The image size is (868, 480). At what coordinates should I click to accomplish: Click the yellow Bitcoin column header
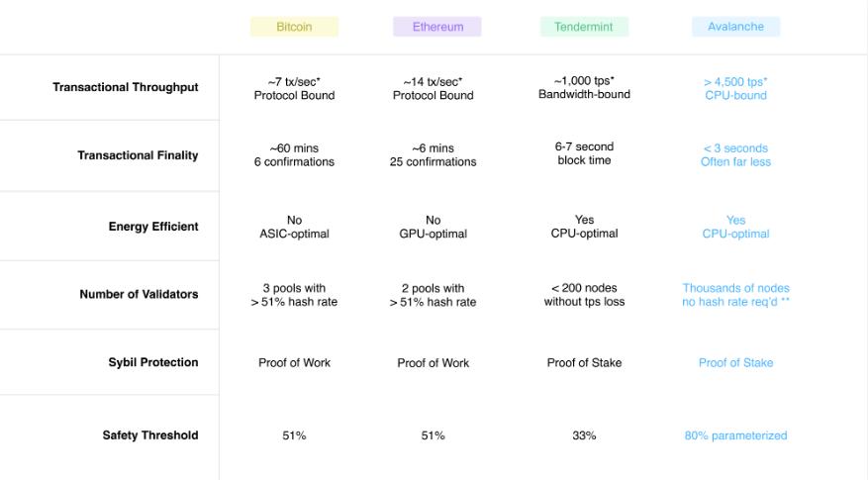click(294, 27)
